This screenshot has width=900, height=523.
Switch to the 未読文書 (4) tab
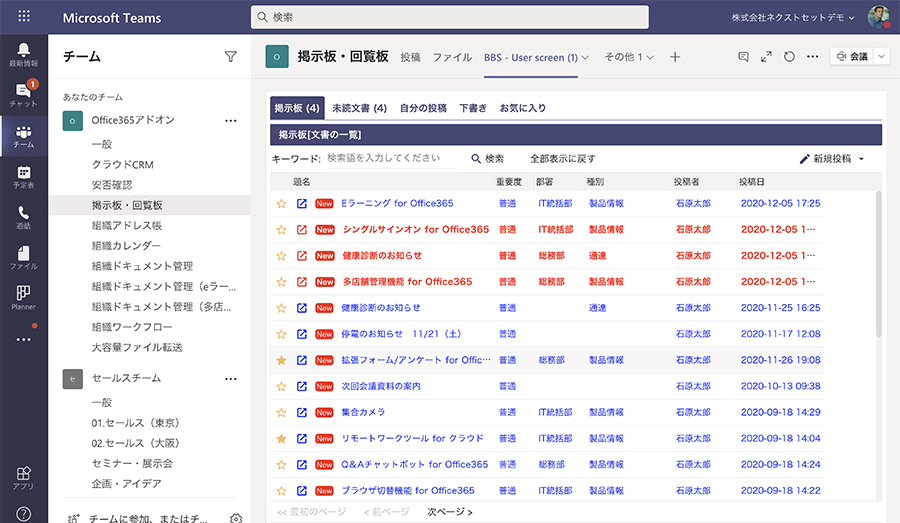[x=359, y=108]
